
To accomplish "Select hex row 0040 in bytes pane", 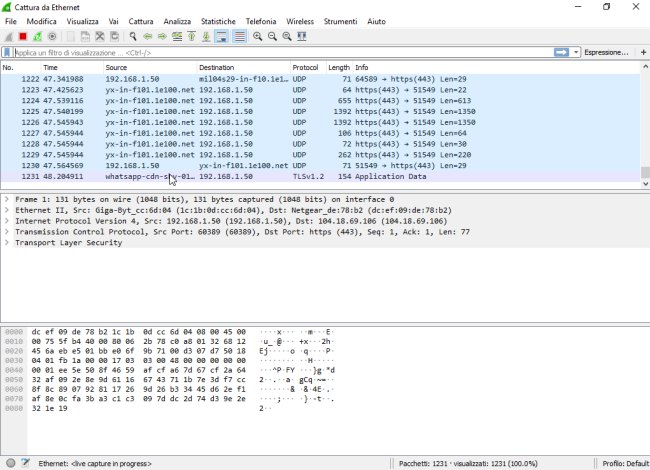I will point(170,370).
